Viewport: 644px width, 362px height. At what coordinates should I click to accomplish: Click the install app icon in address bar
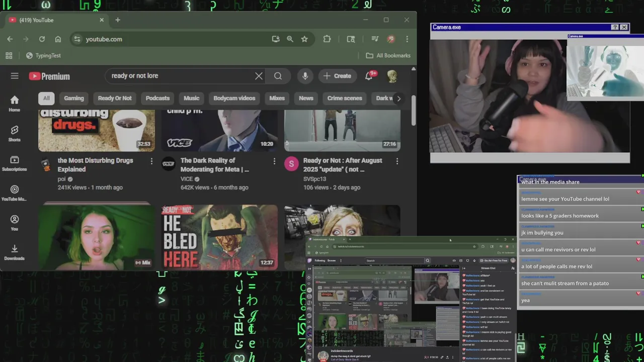[x=275, y=39]
